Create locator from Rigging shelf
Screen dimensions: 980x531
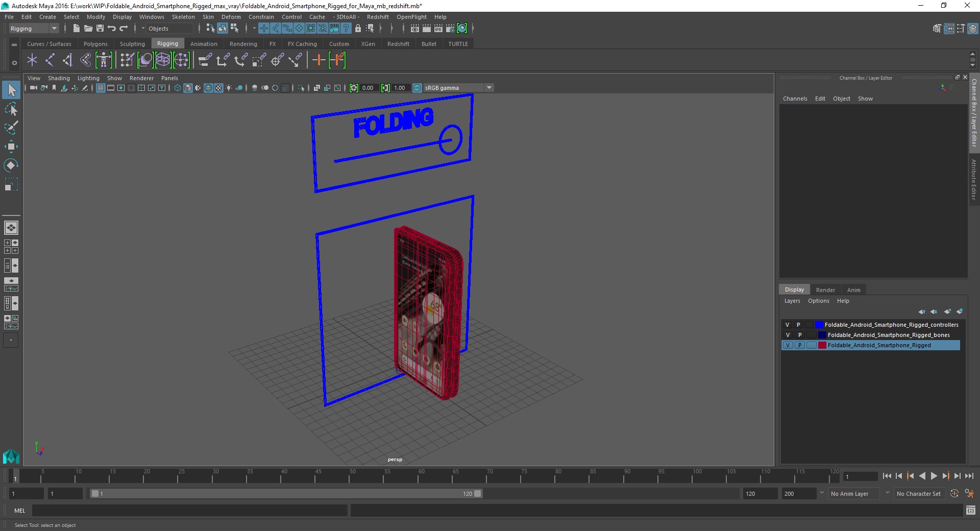(32, 60)
